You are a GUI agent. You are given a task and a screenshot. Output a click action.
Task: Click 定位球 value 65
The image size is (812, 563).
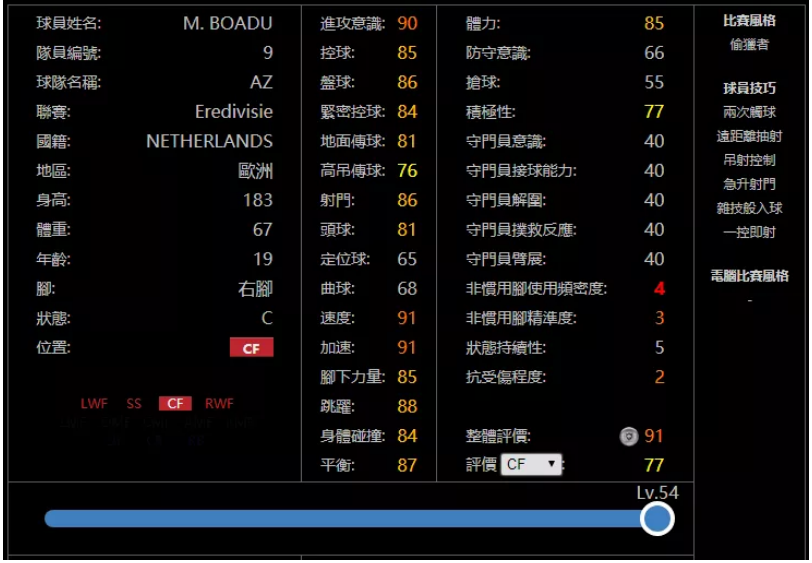[407, 259]
